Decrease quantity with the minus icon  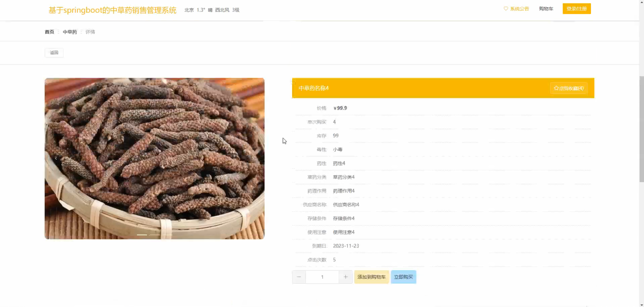(299, 277)
